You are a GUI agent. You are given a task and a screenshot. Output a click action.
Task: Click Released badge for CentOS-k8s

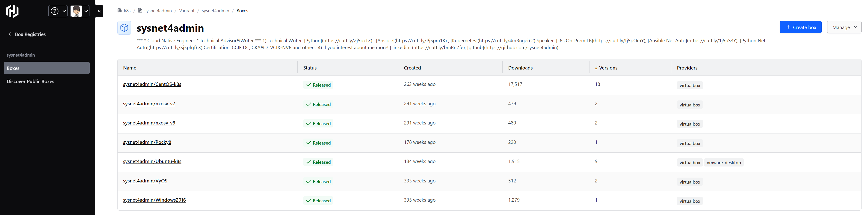pyautogui.click(x=318, y=85)
